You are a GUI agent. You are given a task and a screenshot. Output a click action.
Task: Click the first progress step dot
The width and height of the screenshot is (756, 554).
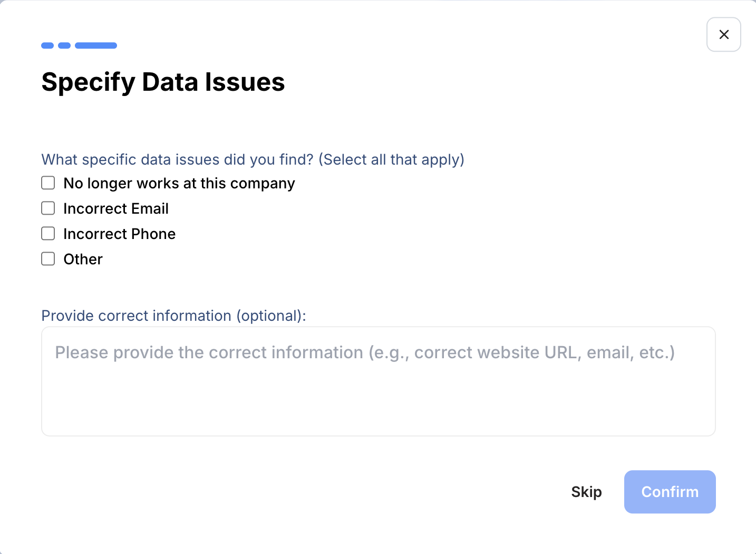[47, 45]
